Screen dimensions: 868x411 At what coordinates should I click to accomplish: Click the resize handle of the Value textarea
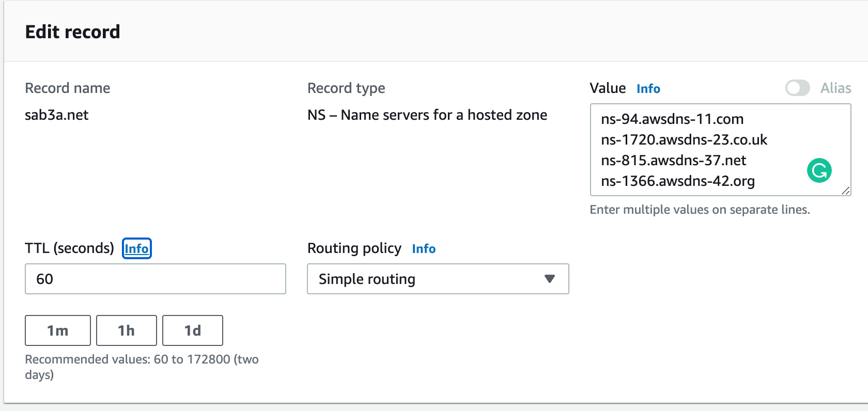point(845,191)
